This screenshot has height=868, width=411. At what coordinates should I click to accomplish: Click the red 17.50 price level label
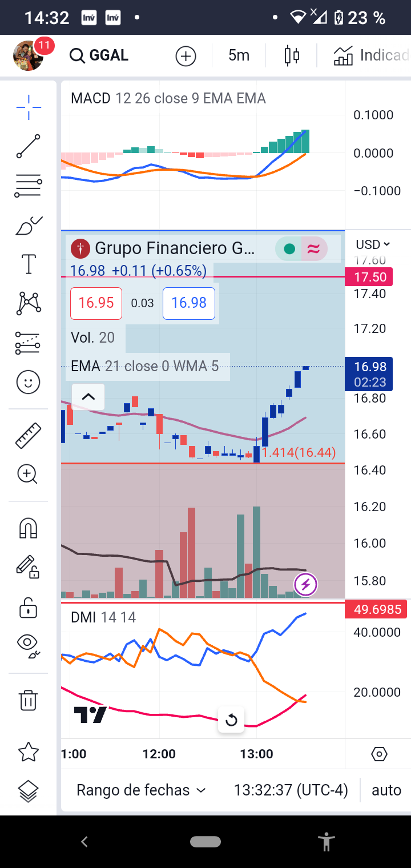370,278
